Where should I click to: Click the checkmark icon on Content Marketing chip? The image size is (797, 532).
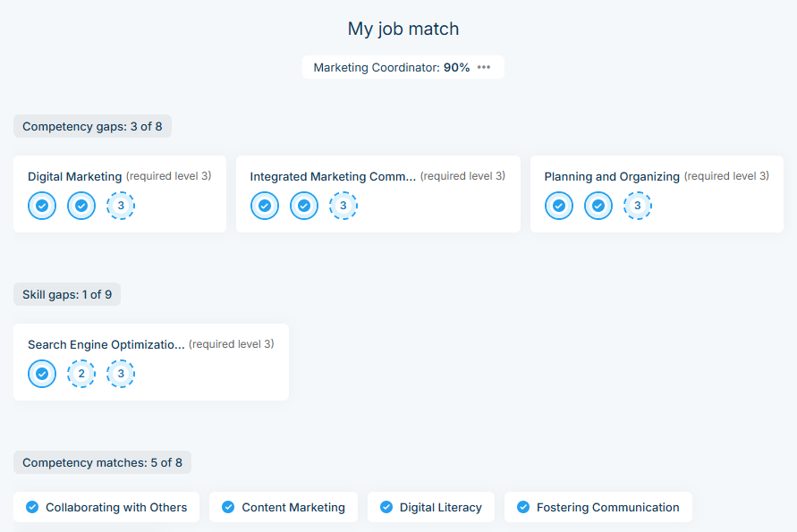(228, 507)
